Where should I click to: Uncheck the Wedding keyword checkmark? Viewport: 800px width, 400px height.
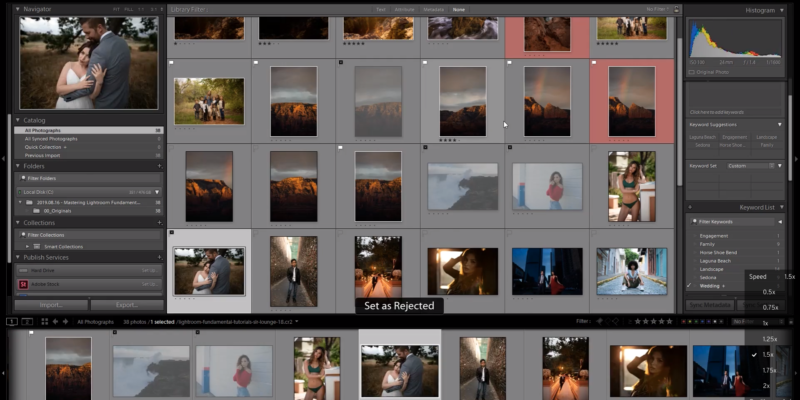689,286
